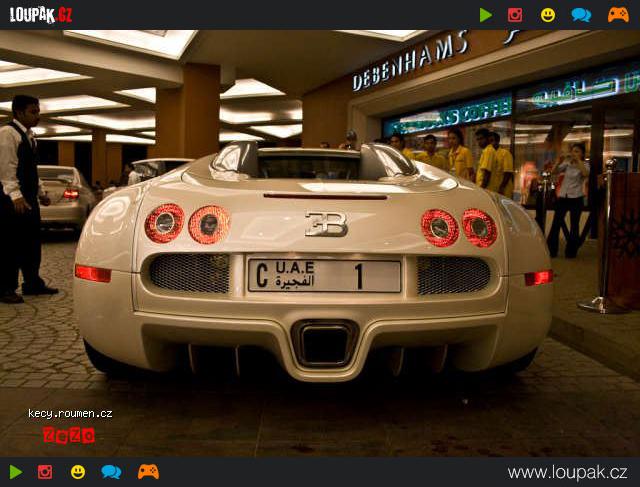Image resolution: width=640 pixels, height=487 pixels.
Task: Open pictures via header red camera icon
Action: tap(515, 15)
